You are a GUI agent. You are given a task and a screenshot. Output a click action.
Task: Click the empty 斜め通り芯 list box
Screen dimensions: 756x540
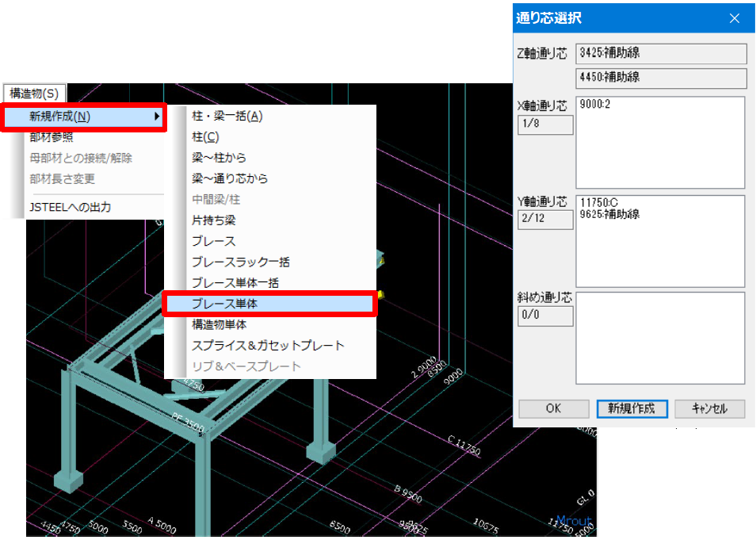[x=661, y=339]
